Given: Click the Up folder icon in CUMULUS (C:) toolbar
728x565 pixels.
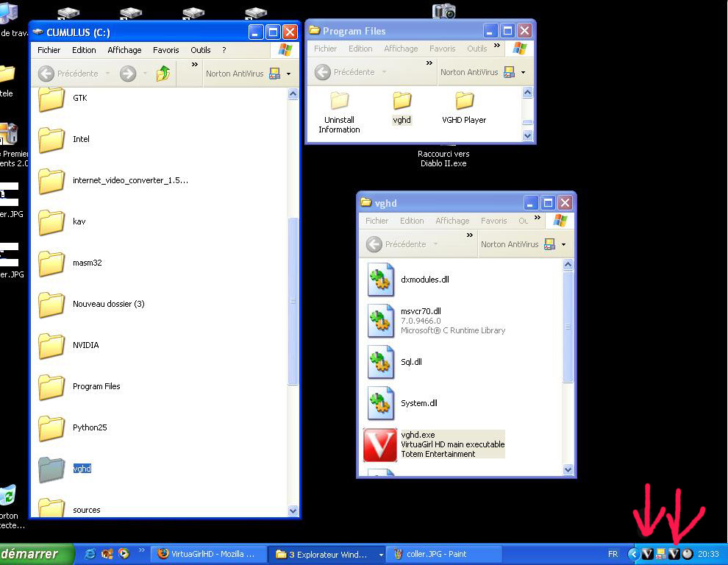Looking at the screenshot, I should [163, 74].
